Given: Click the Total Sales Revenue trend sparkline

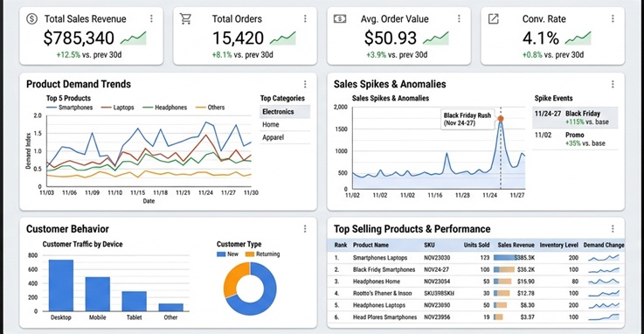Looking at the screenshot, I should pyautogui.click(x=134, y=38).
